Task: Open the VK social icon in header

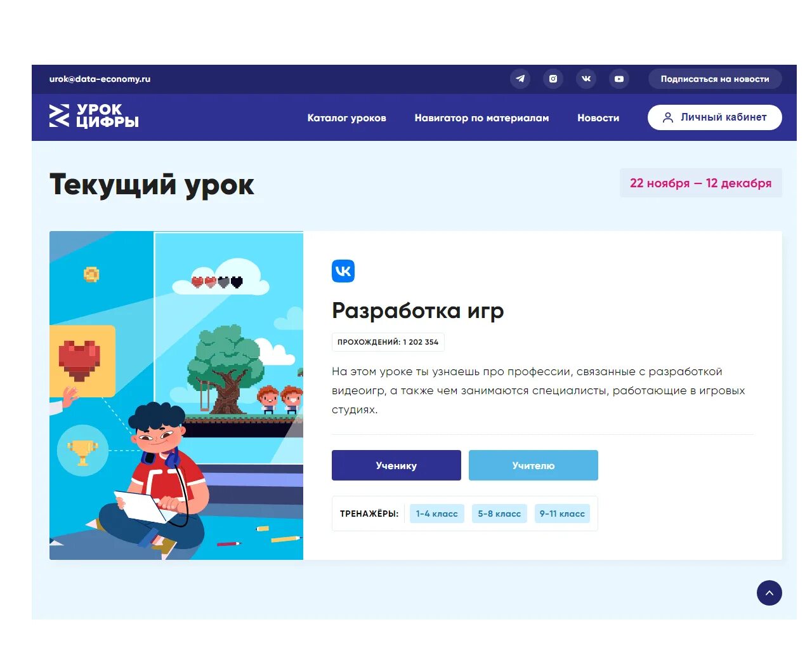Action: 586,79
